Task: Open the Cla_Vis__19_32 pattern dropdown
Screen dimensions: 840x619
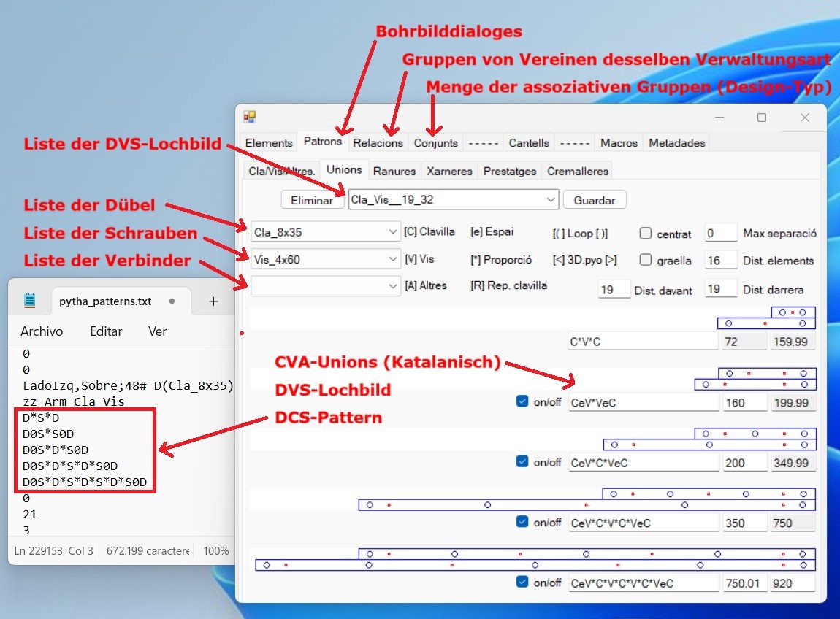Action: (x=551, y=200)
